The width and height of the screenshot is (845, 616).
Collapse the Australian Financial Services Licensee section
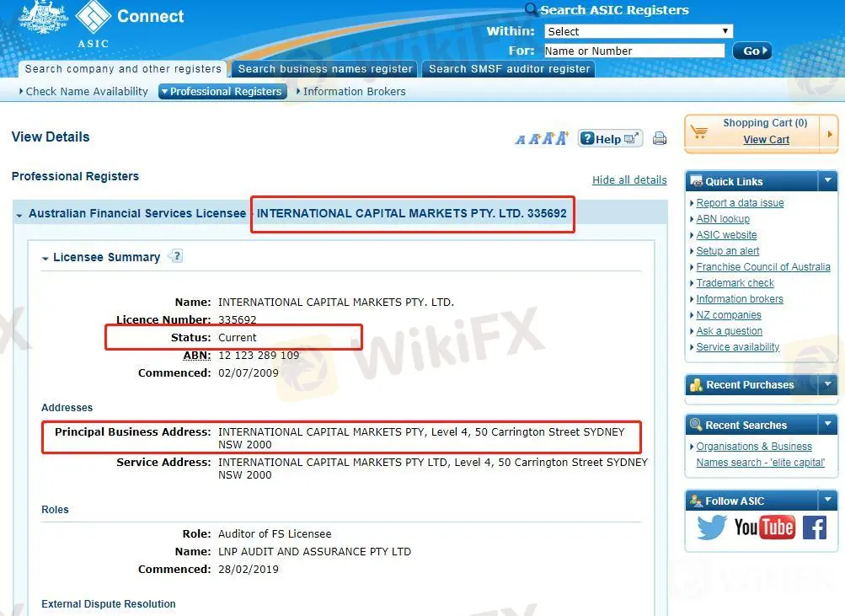[19, 215]
